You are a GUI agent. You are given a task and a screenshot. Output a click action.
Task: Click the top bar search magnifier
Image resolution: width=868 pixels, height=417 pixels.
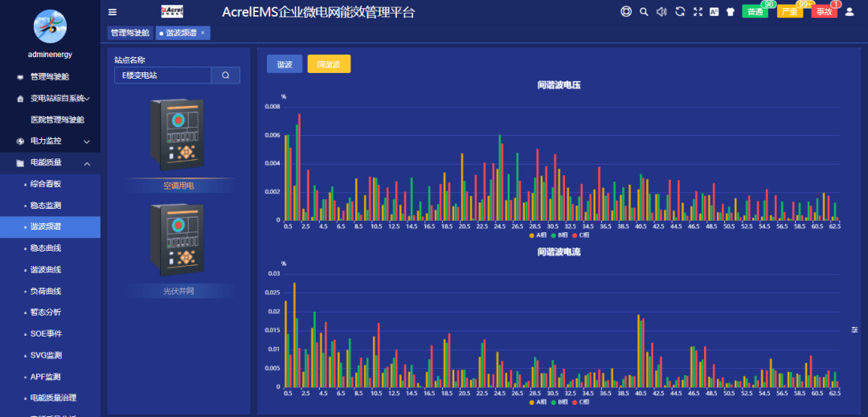pyautogui.click(x=644, y=11)
